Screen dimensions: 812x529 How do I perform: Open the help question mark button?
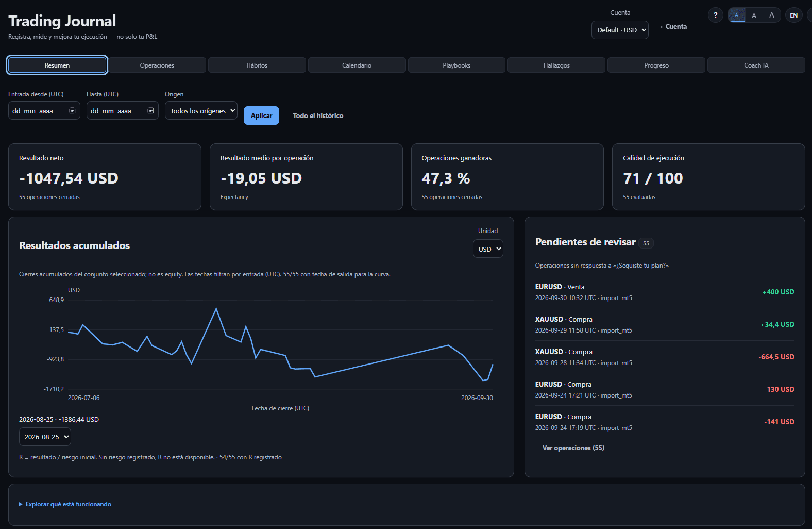pos(715,15)
